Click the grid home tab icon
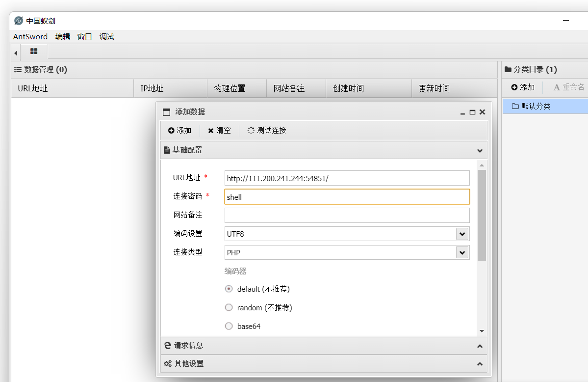Screen dimensions: 588x382 pos(34,52)
